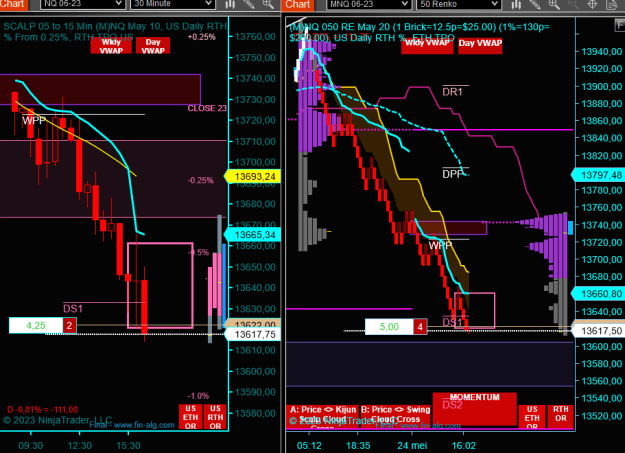Click the 13617,50 last price marker
The height and width of the screenshot is (453, 625).
click(599, 331)
